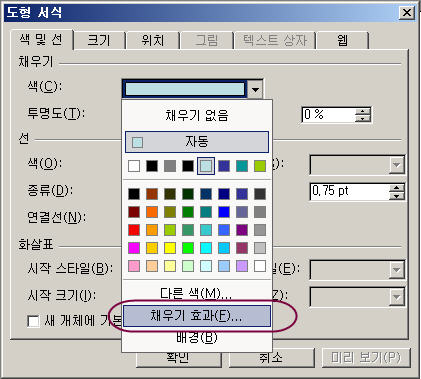Select the white swatch in the top row
The width and height of the screenshot is (421, 379).
(x=134, y=166)
